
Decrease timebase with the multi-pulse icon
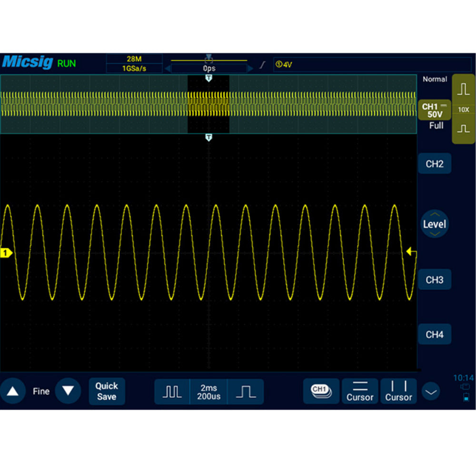point(172,391)
